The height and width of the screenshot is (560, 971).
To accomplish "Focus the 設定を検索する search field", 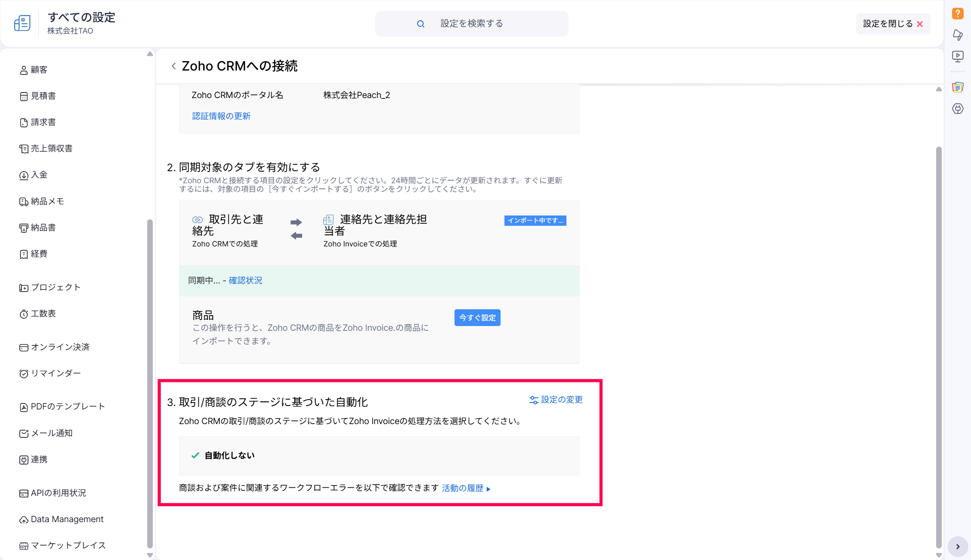I will click(471, 24).
